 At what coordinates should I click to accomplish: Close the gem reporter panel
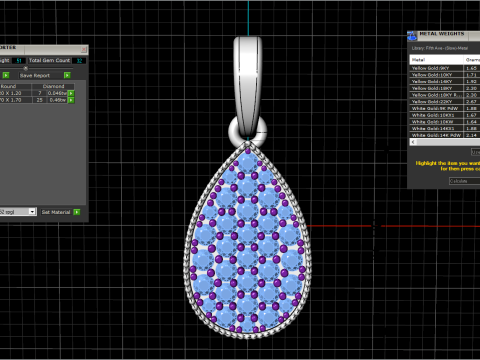coord(84,49)
